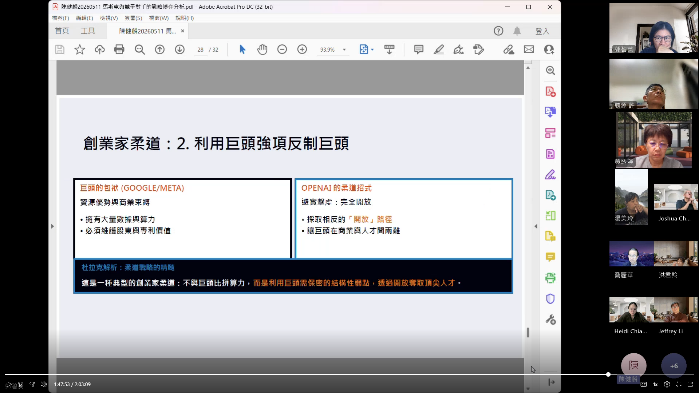Add document to starred favorites
699x393 pixels.
click(79, 49)
